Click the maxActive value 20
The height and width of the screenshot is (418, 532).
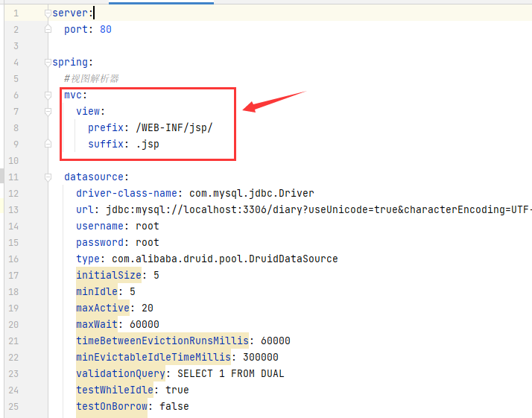(x=148, y=308)
